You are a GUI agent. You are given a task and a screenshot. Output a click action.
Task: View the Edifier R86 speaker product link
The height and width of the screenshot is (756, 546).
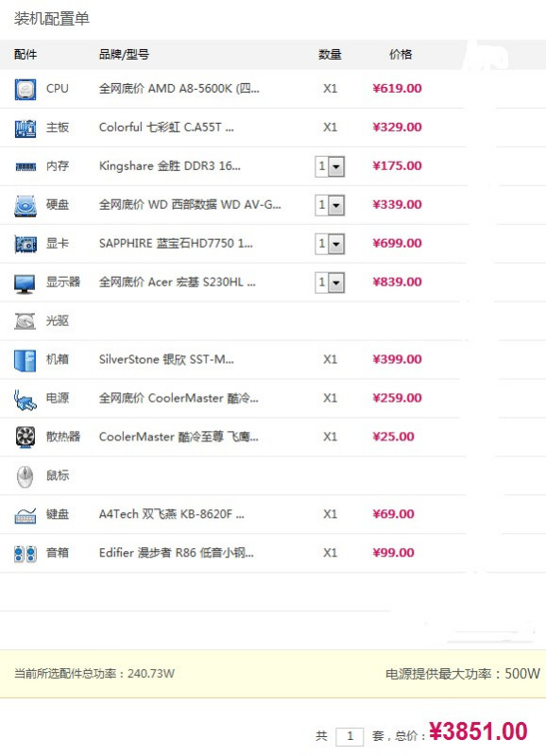176,553
